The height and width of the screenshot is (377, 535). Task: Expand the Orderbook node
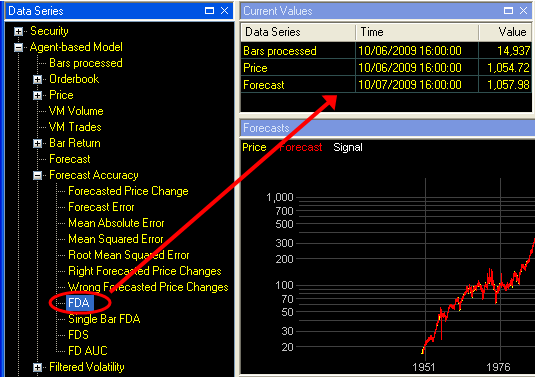(x=38, y=79)
